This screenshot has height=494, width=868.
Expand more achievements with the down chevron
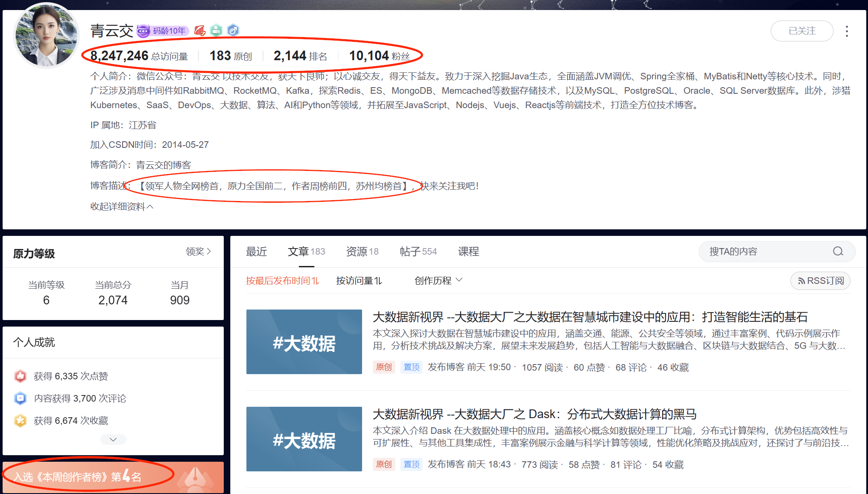point(113,439)
